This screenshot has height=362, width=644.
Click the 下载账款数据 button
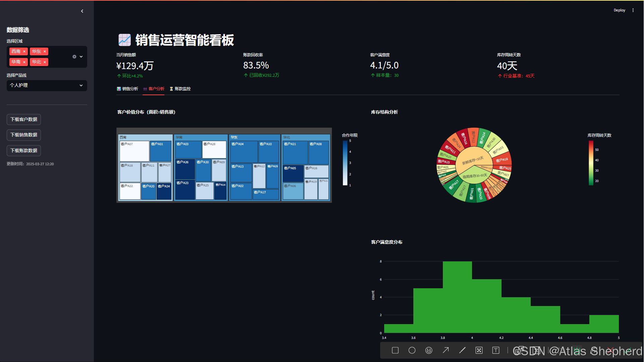click(24, 150)
